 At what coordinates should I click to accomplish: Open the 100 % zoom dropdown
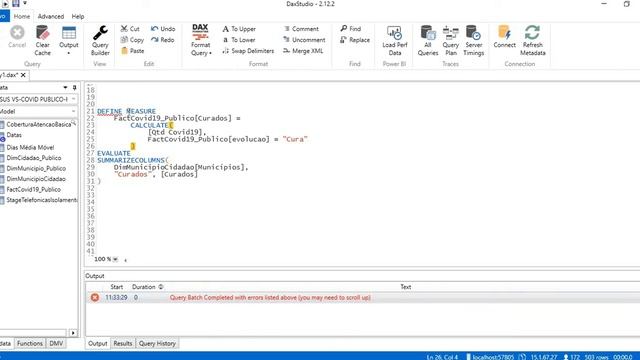tap(116, 259)
